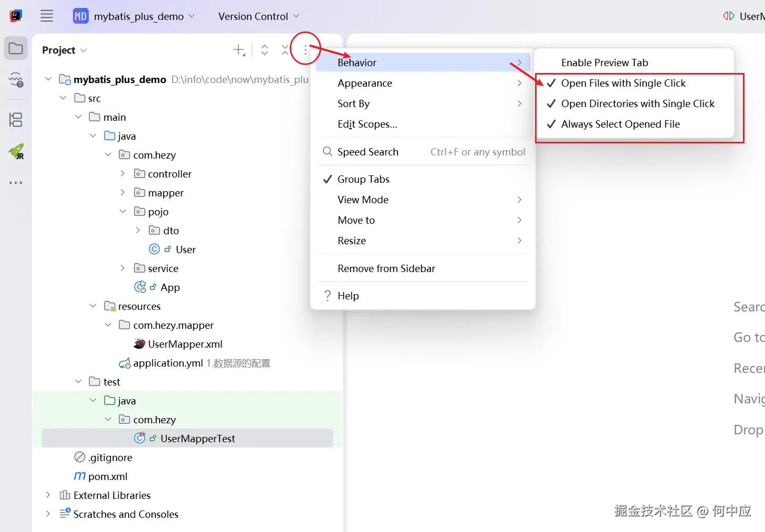This screenshot has height=532, width=765.
Task: Click the MD project badge icon
Action: pos(80,16)
